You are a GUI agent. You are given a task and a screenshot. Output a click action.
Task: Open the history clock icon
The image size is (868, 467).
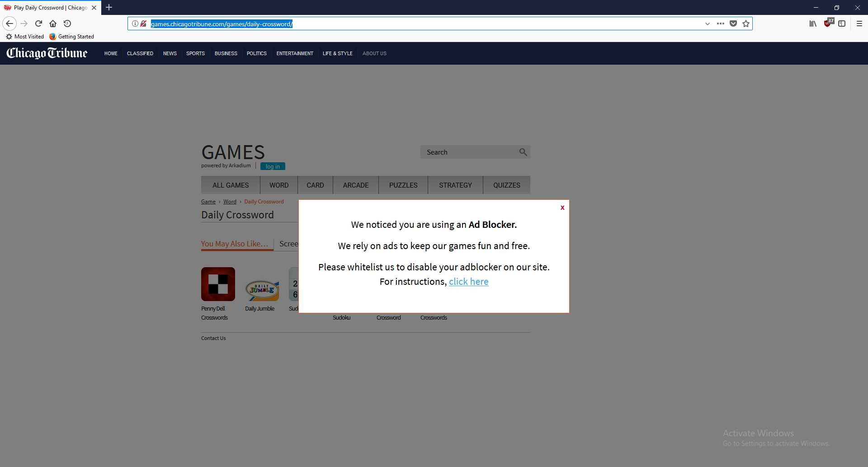67,24
